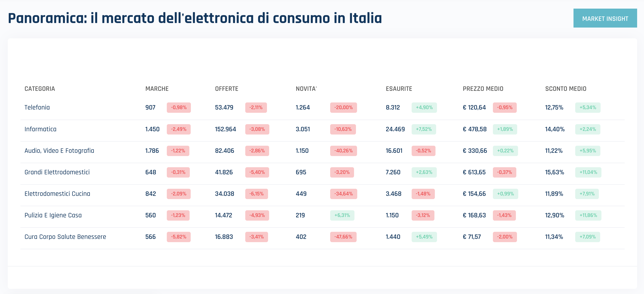Open Elettrodomestici Cucina category
The height and width of the screenshot is (294, 644).
click(57, 194)
